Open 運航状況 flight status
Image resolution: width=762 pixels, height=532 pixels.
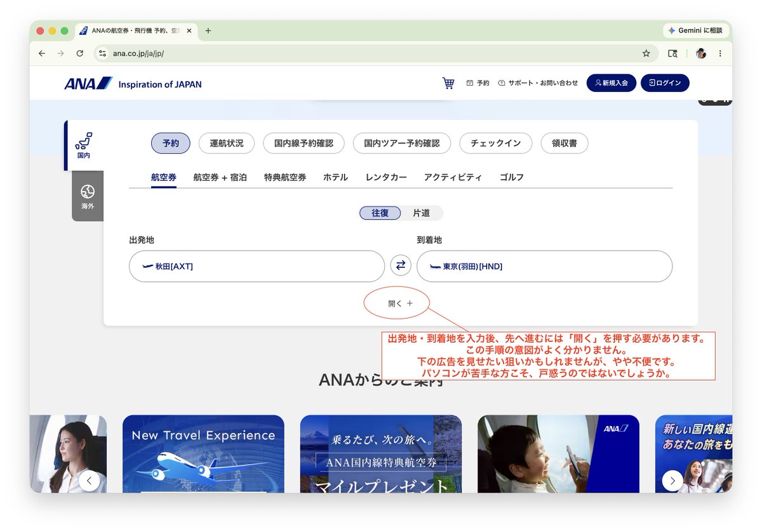coord(227,143)
